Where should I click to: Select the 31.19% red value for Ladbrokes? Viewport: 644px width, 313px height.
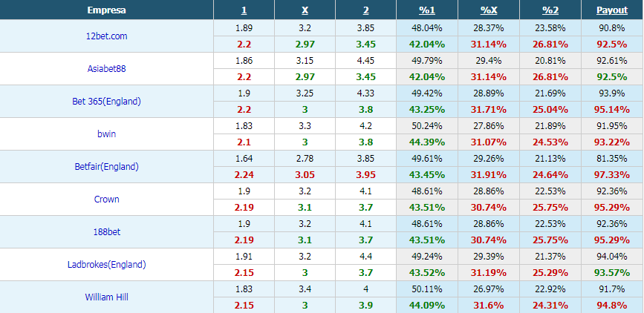pyautogui.click(x=488, y=273)
